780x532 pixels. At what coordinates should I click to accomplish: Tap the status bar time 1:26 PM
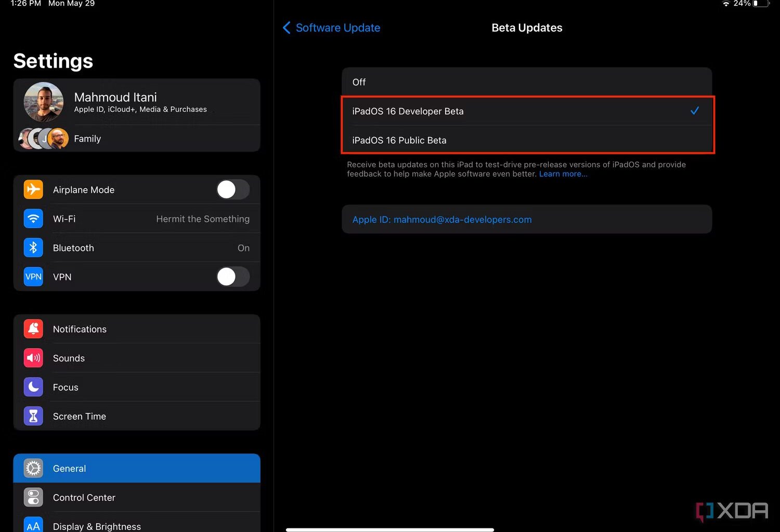26,4
